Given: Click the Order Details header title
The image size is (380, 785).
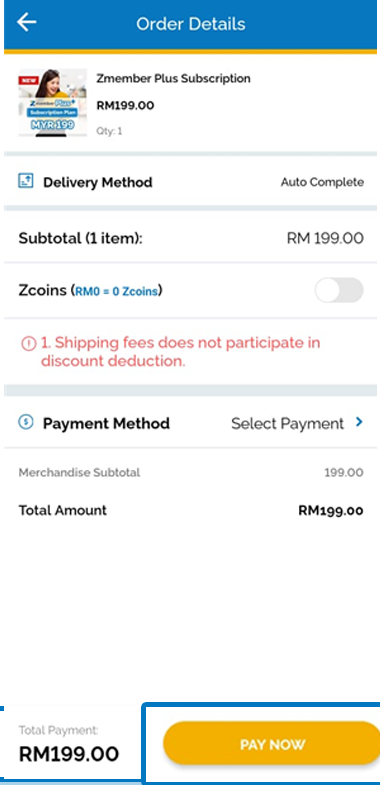Looking at the screenshot, I should (x=191, y=24).
